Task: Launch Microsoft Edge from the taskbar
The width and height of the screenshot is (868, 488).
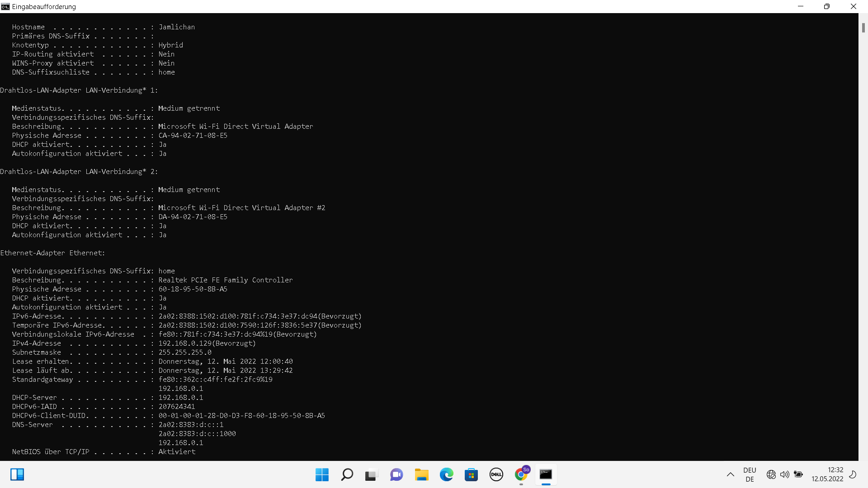Action: tap(446, 474)
